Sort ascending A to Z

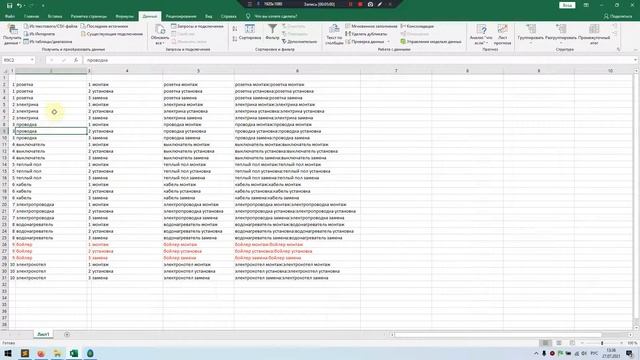pos(235,29)
